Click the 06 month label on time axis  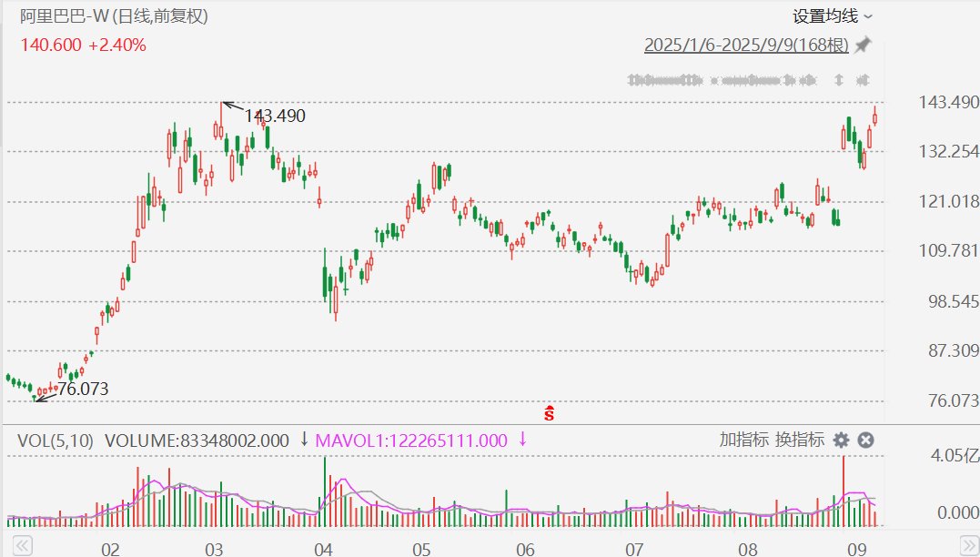(x=525, y=549)
